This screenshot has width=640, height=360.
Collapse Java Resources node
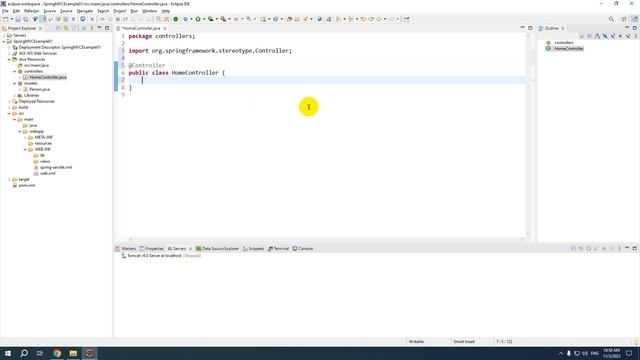click(9, 60)
